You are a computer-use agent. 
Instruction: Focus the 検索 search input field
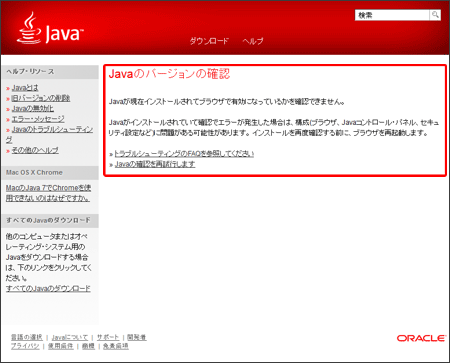click(x=392, y=15)
